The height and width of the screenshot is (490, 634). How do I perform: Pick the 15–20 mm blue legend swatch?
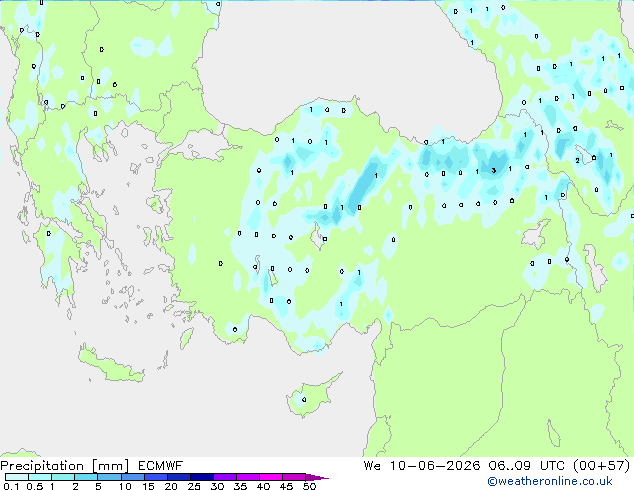tap(155, 477)
